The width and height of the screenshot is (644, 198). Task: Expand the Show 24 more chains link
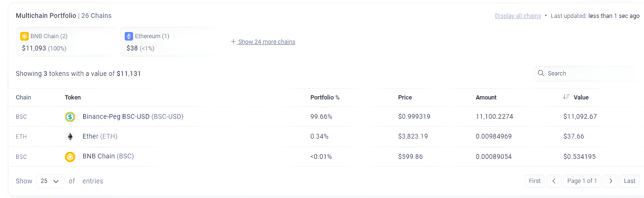pos(266,42)
